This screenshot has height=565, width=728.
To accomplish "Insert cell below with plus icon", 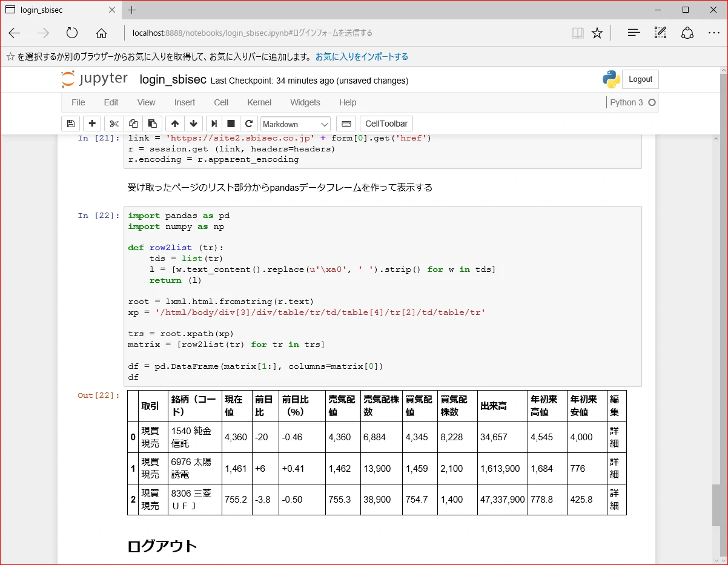I will pos(92,124).
